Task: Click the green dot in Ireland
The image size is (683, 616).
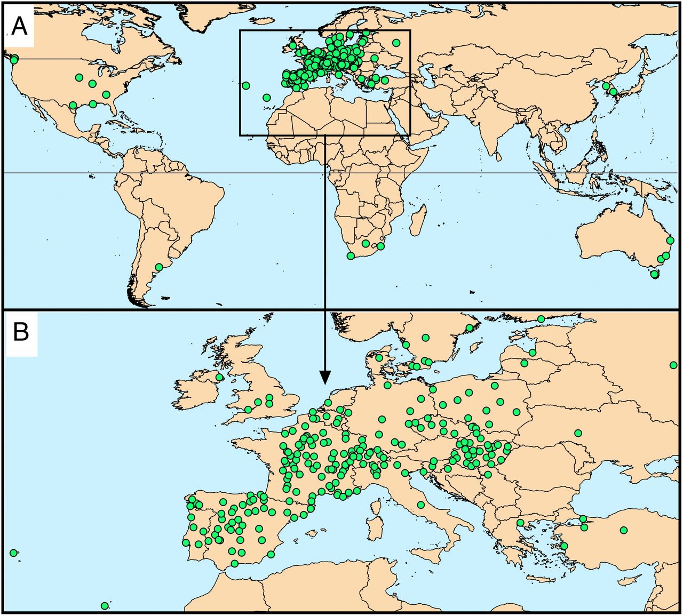Action: coord(219,378)
